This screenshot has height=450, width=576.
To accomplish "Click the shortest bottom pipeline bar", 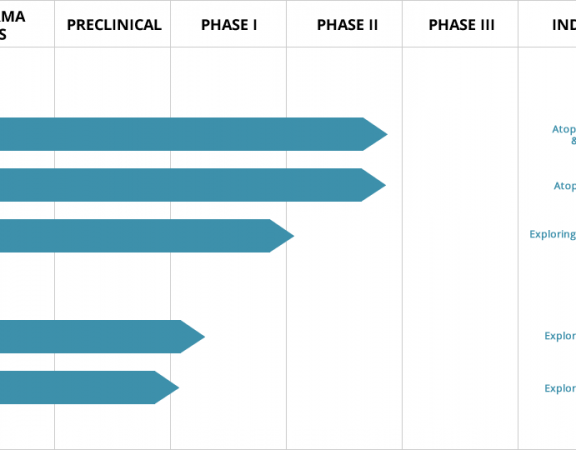I will click(89, 388).
